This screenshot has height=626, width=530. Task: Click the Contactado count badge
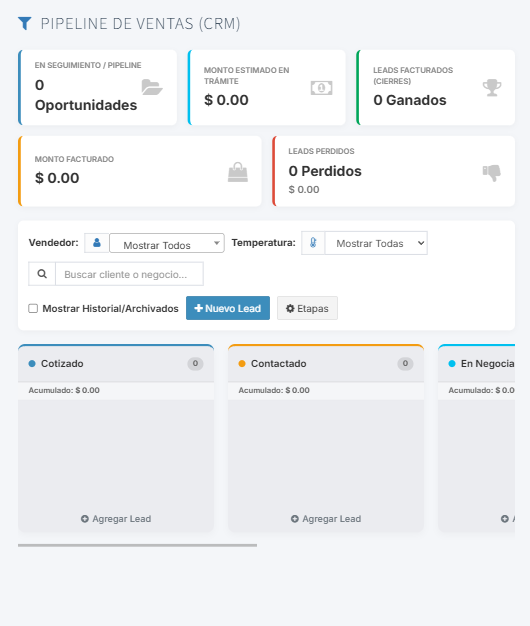coord(405,363)
